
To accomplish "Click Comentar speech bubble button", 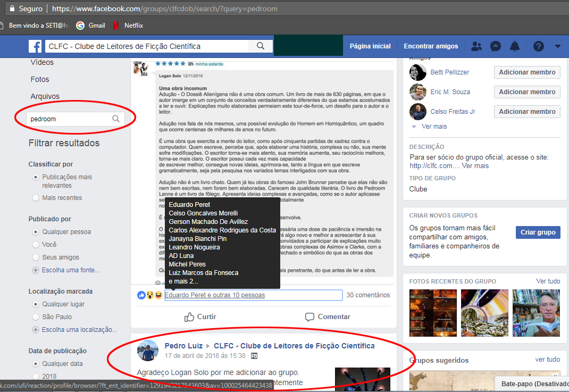I will tap(328, 317).
